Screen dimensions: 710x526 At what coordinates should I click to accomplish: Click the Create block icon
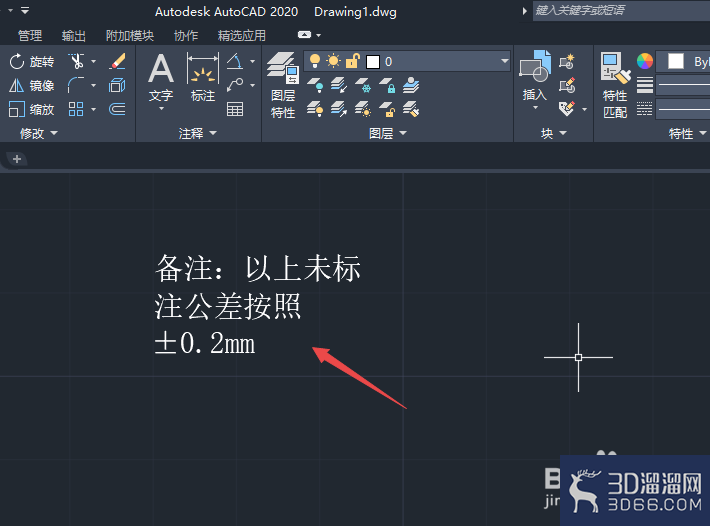click(567, 61)
